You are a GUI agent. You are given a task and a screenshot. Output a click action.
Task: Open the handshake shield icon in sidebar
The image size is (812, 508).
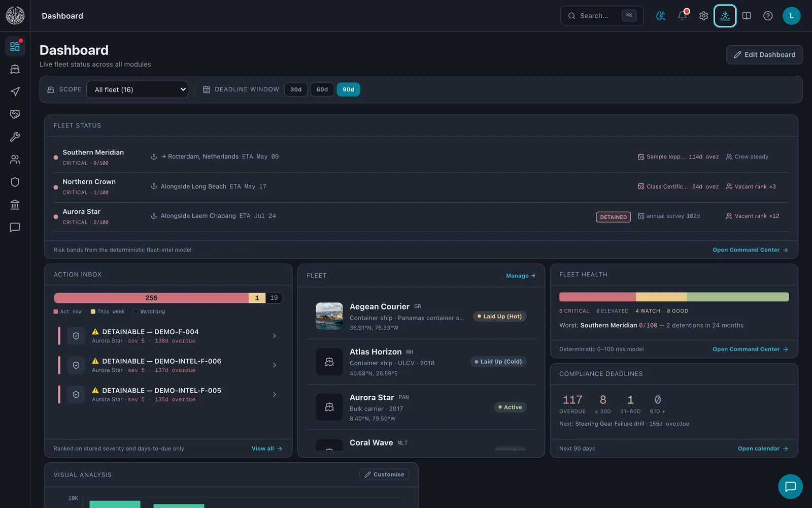pos(15,114)
